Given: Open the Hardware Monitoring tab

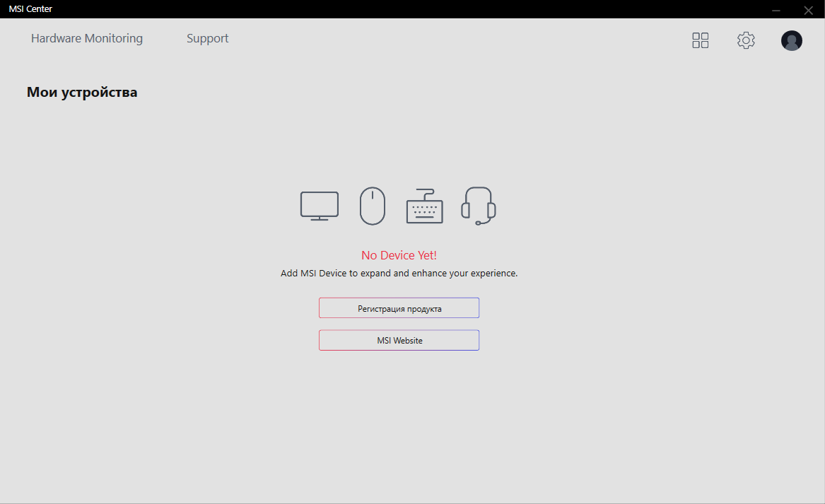Looking at the screenshot, I should [x=87, y=38].
